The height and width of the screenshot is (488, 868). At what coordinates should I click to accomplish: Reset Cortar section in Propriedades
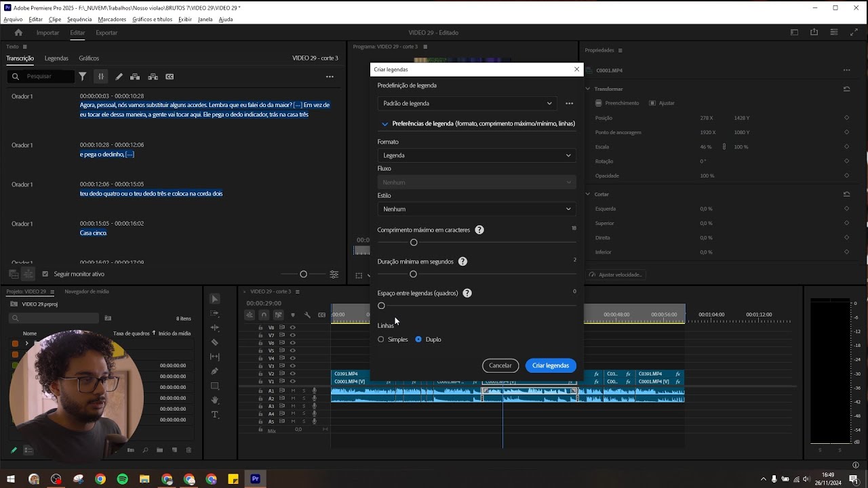point(846,194)
